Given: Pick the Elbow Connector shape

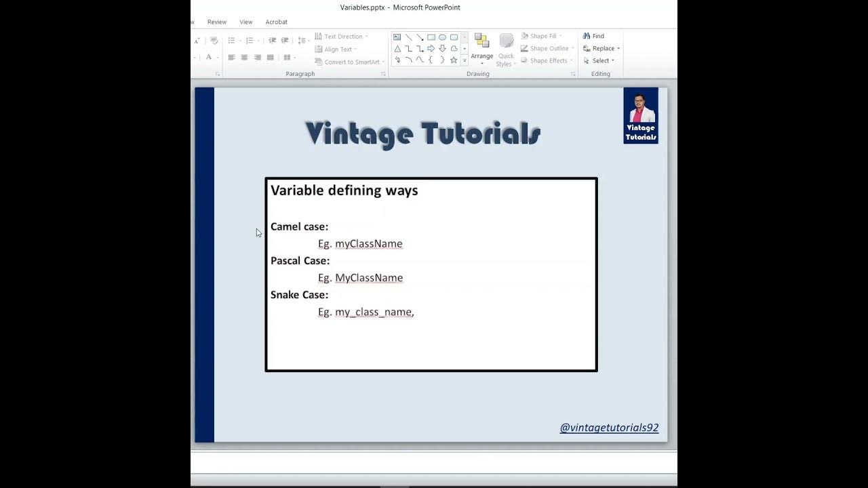Looking at the screenshot, I should pyautogui.click(x=409, y=49).
